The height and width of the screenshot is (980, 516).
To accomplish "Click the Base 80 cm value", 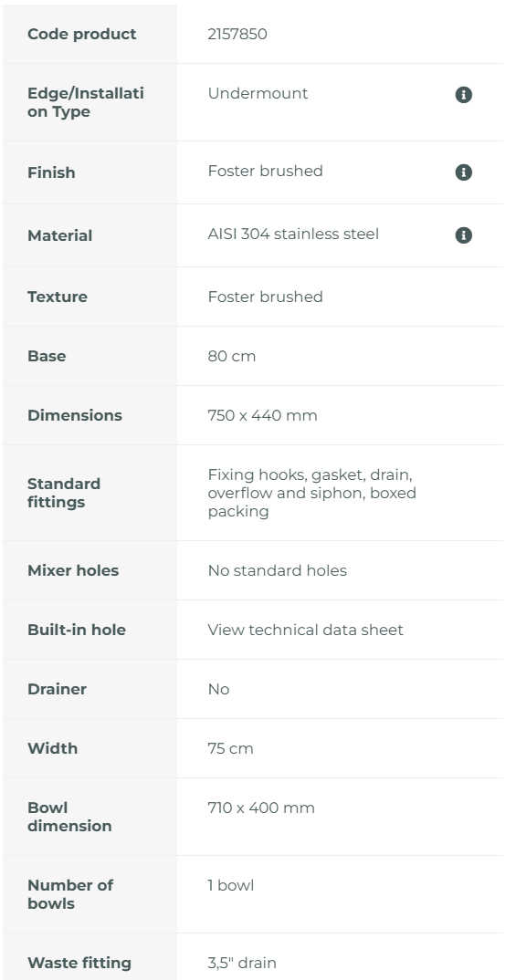I will pyautogui.click(x=231, y=356).
